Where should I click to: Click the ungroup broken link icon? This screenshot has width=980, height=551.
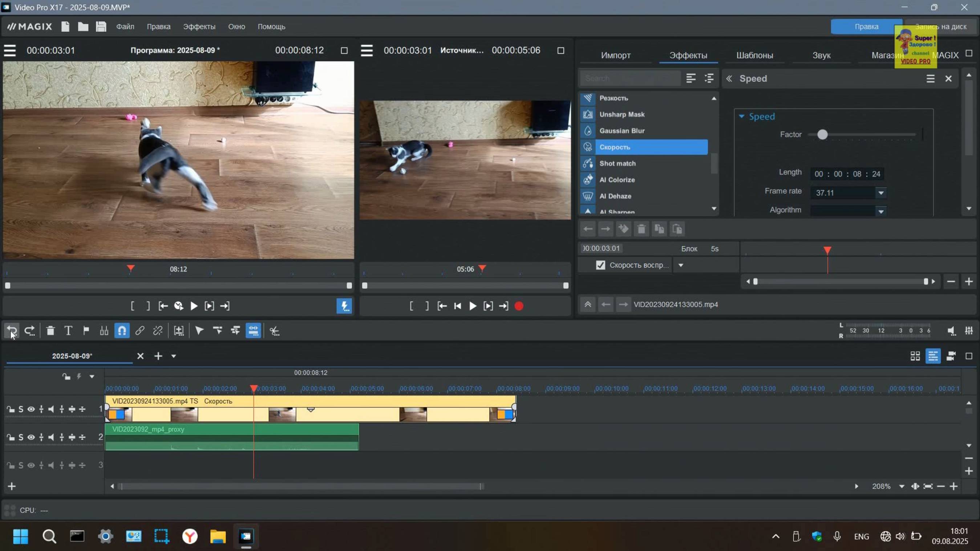click(158, 331)
